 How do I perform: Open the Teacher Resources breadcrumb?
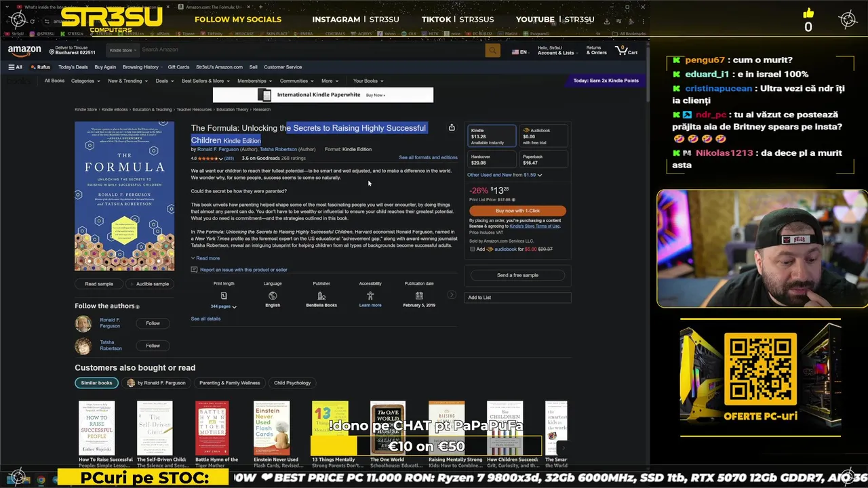point(194,110)
